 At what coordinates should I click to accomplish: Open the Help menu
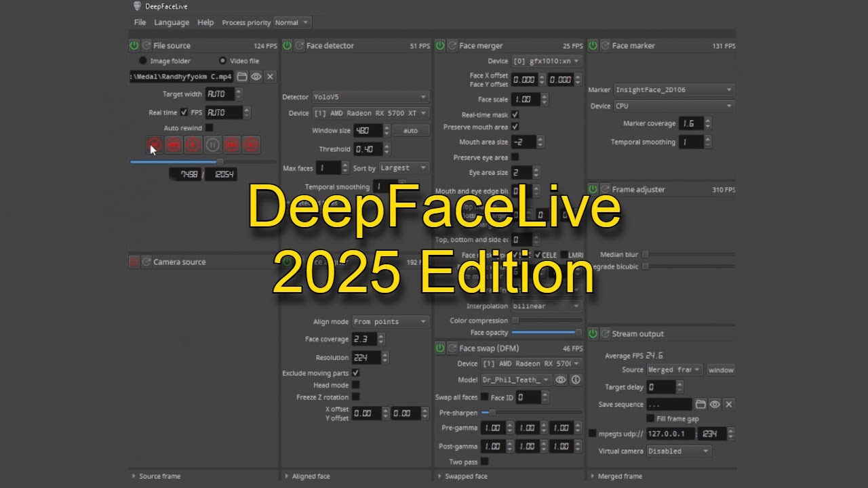[x=205, y=22]
